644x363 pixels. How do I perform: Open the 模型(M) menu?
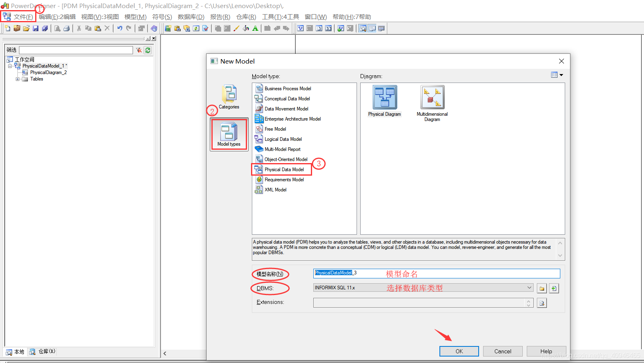tap(135, 17)
